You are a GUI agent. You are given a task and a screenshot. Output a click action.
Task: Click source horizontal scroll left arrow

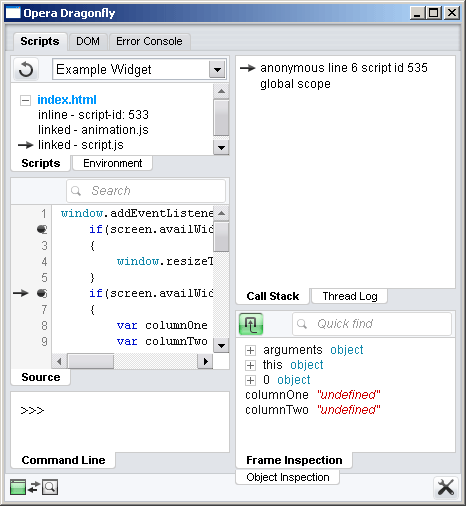[x=59, y=361]
